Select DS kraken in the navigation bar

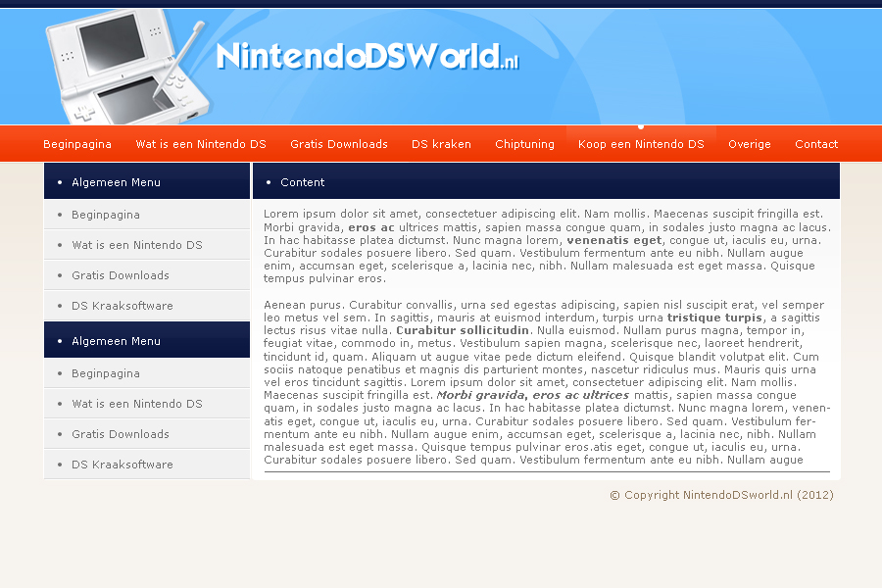(x=441, y=144)
